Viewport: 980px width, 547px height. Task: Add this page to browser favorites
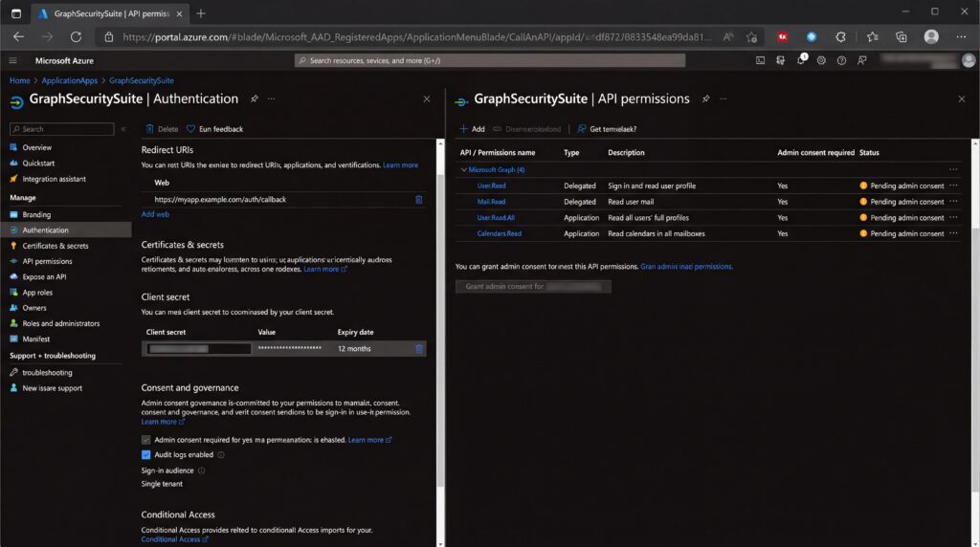752,37
